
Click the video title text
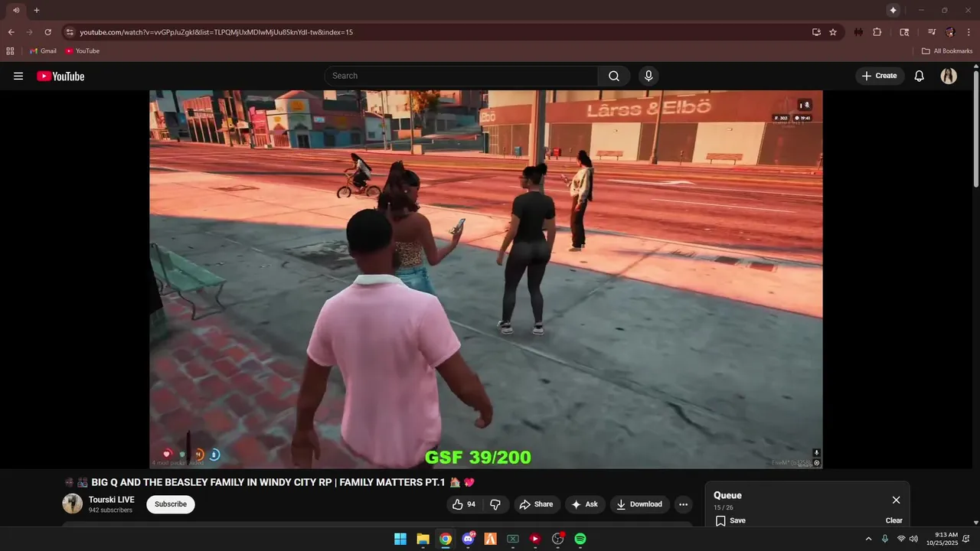[x=269, y=482]
